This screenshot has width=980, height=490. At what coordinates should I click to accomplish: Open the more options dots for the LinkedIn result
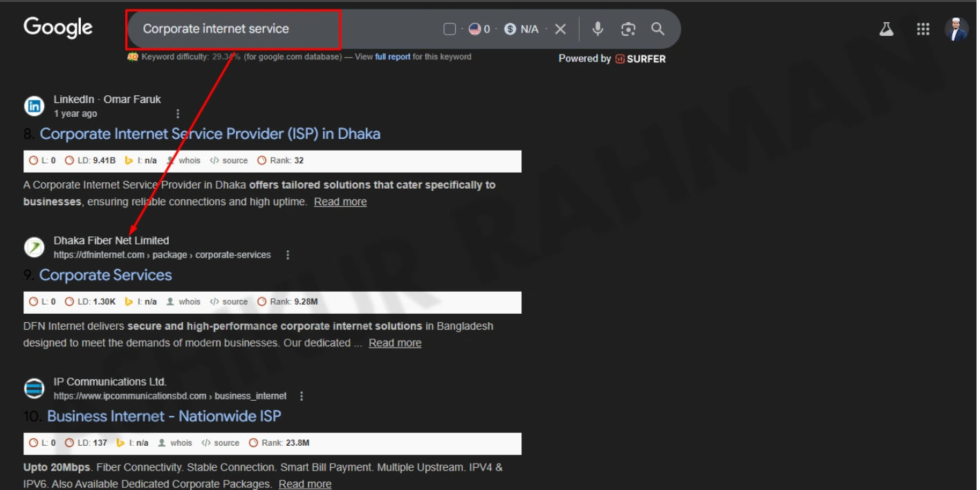coord(178,113)
